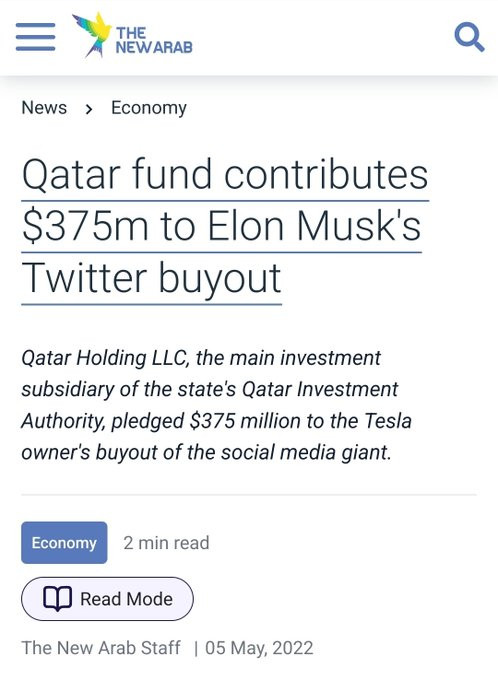This screenshot has width=498, height=680.
Task: Click the book icon in Read Mode
Action: 57,599
